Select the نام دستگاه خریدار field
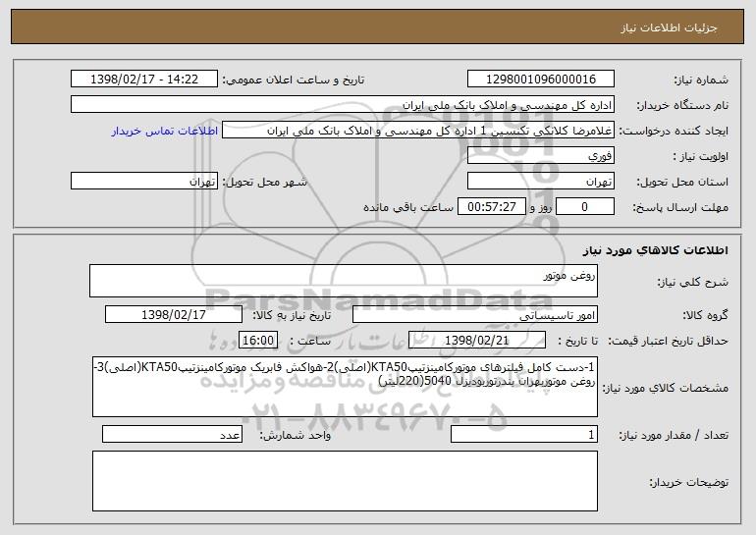The width and height of the screenshot is (756, 535). [x=343, y=104]
